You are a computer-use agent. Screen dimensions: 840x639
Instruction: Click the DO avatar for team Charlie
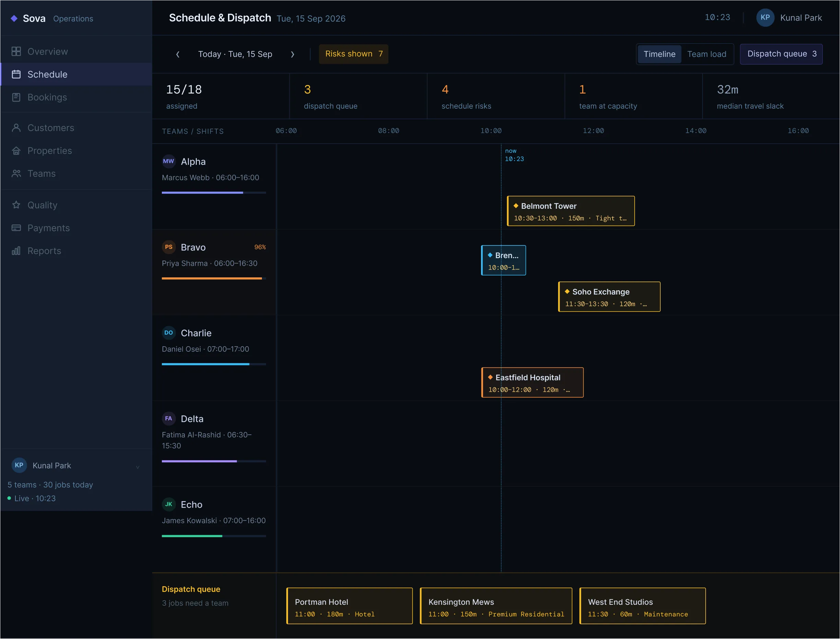click(169, 333)
